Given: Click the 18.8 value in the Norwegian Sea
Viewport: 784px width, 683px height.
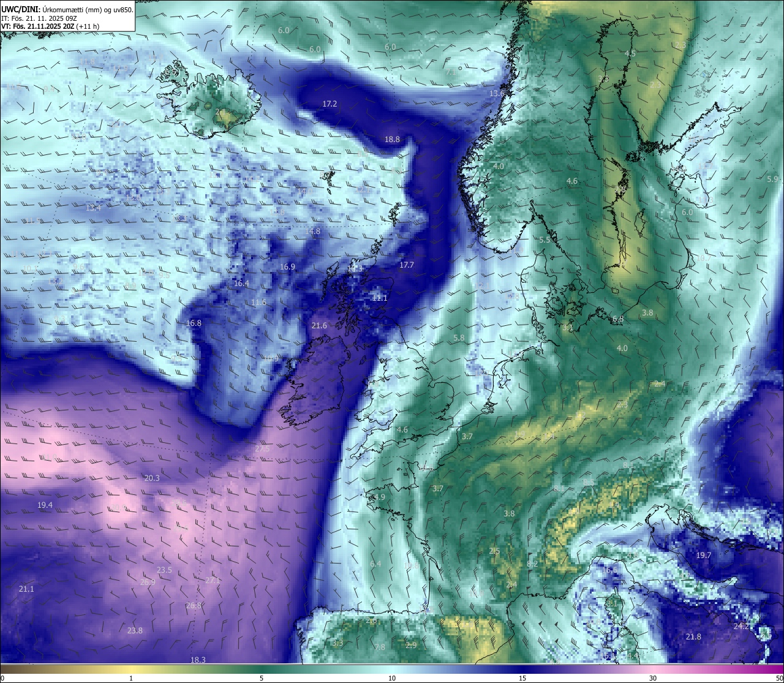Looking at the screenshot, I should coord(392,140).
